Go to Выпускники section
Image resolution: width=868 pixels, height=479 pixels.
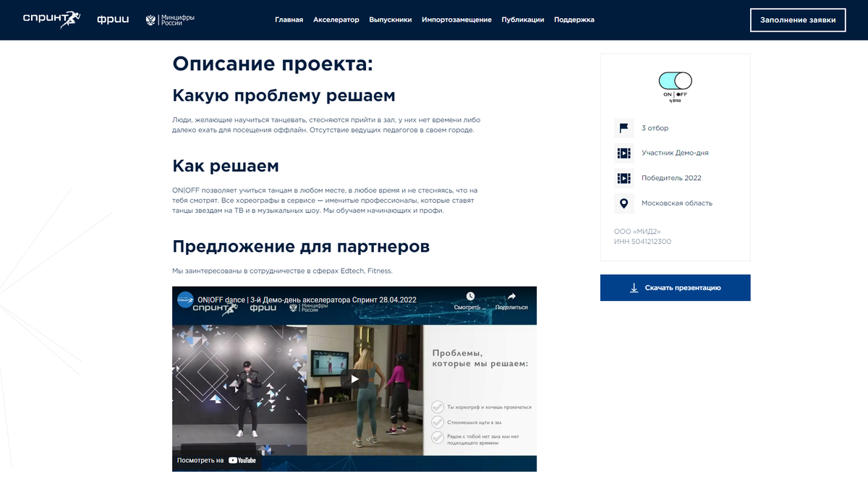[390, 20]
